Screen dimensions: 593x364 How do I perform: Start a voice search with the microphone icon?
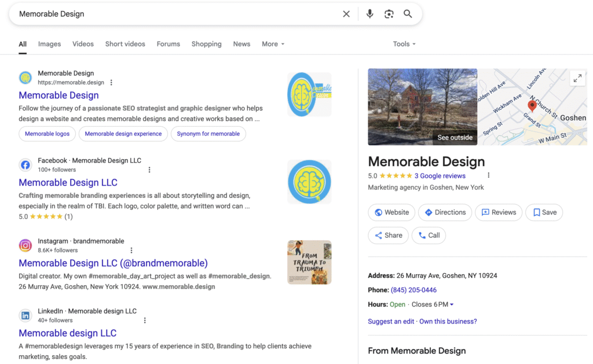click(x=370, y=14)
